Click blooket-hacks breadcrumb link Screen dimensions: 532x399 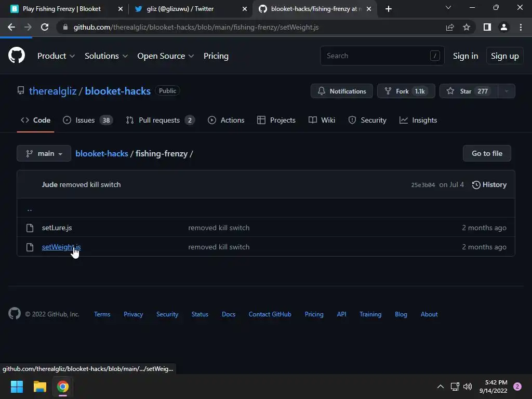coord(101,153)
